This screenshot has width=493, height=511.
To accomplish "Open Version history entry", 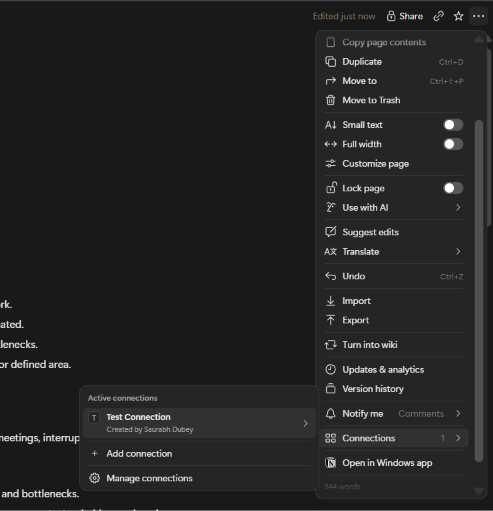I will (394, 389).
